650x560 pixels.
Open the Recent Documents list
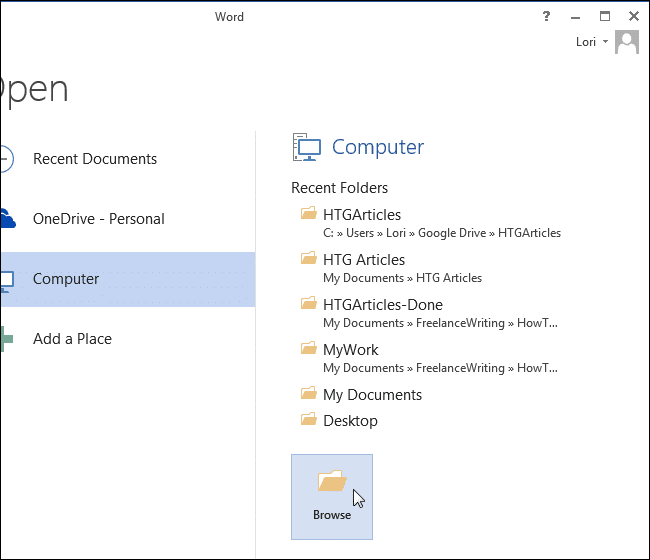(x=95, y=159)
